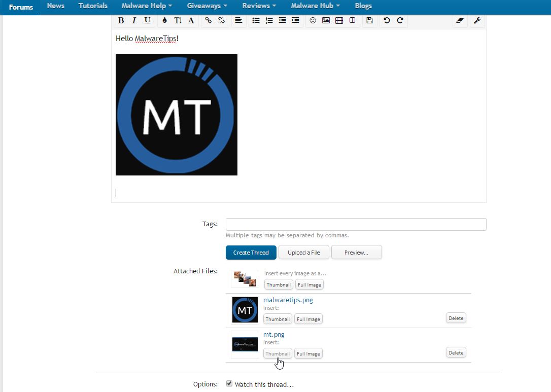
Task: Select the MT logo image in editor
Action: pyautogui.click(x=177, y=115)
